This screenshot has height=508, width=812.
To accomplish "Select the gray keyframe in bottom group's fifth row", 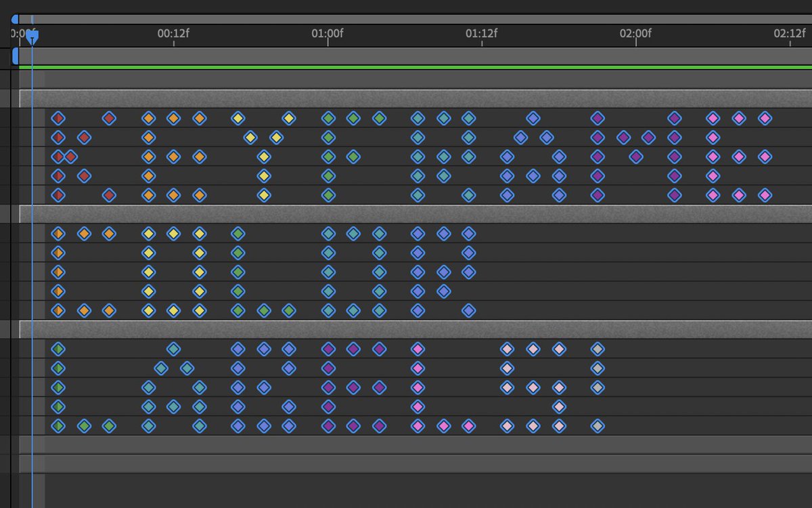I will tap(597, 427).
